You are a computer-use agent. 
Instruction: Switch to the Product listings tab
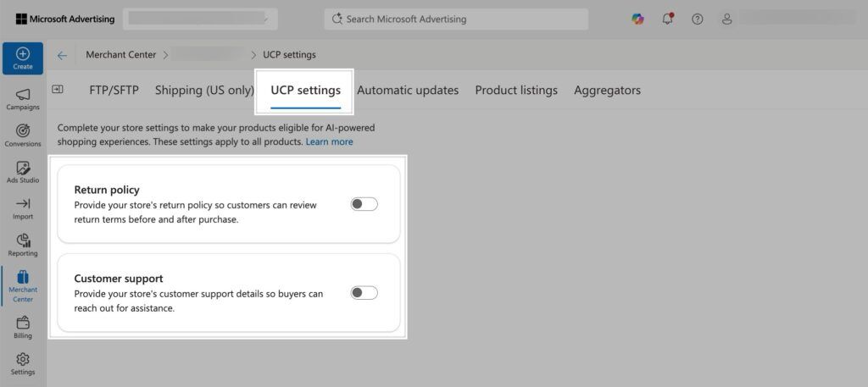tap(516, 90)
